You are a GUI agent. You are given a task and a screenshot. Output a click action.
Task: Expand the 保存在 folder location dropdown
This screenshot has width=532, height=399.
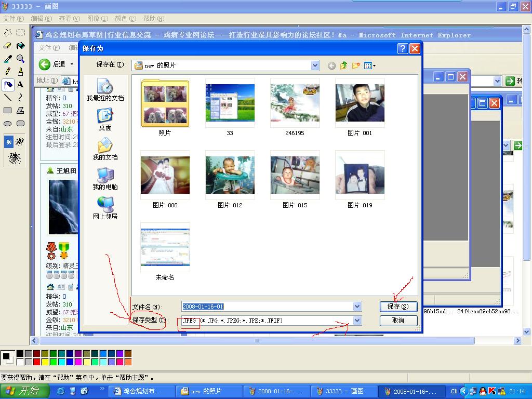point(315,65)
